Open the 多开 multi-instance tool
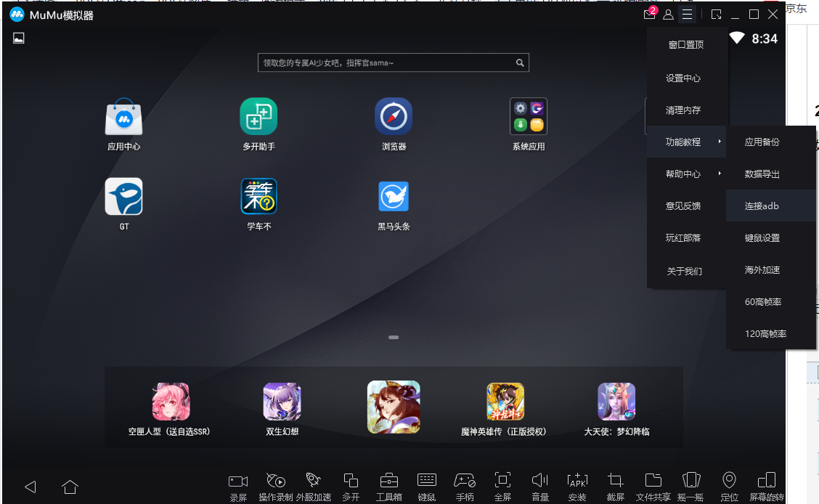The height and width of the screenshot is (504, 819). coord(351,487)
